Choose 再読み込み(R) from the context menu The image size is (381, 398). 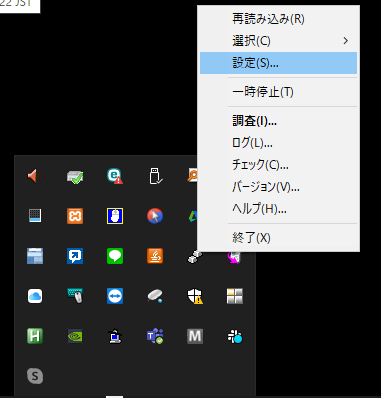pos(278,19)
